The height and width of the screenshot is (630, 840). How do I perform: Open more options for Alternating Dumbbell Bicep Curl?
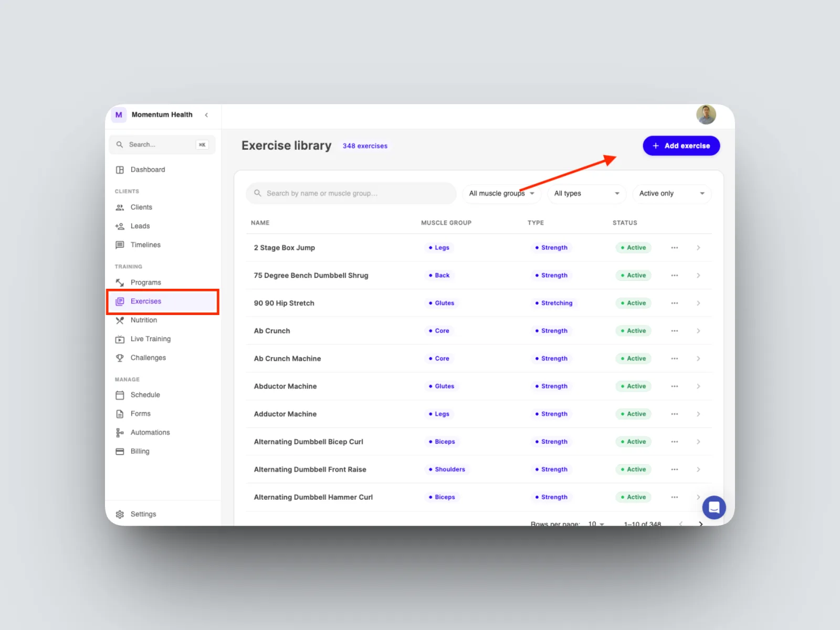[x=675, y=442]
